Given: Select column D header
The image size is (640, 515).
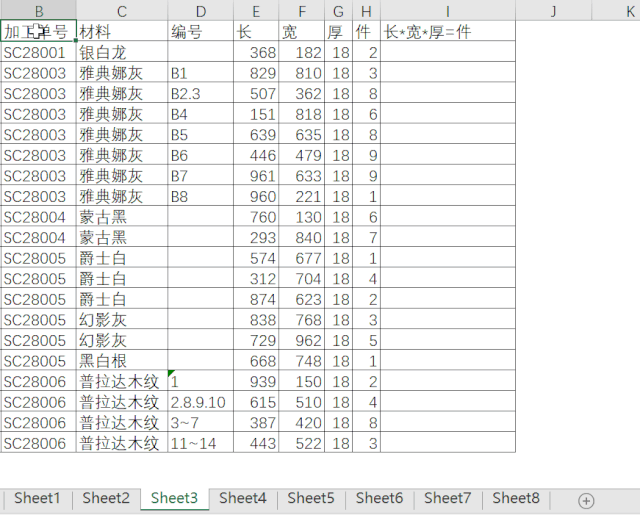Looking at the screenshot, I should [200, 11].
